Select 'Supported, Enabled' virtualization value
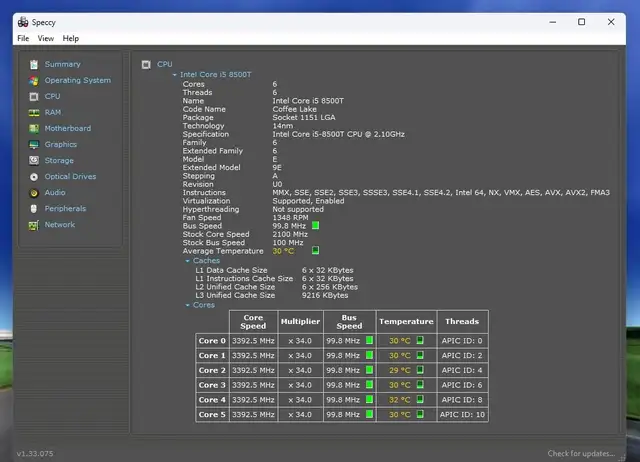This screenshot has height=462, width=640. 308,201
